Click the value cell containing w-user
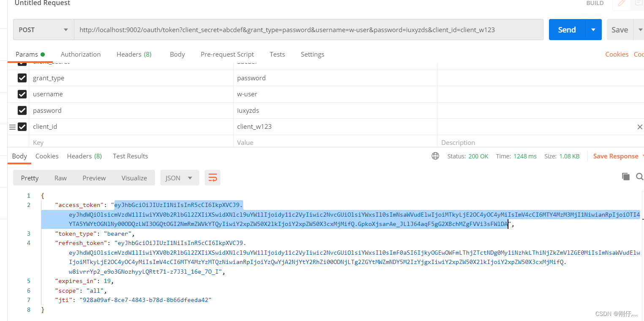Screen dimensions: 644x321 335,94
